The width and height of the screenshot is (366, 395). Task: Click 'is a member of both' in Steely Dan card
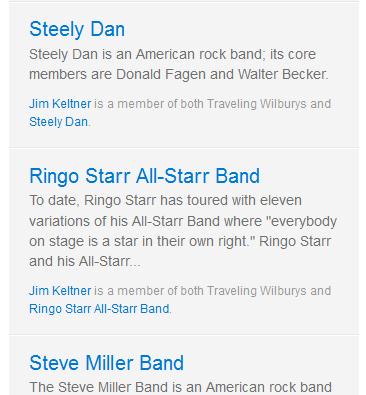coord(149,104)
